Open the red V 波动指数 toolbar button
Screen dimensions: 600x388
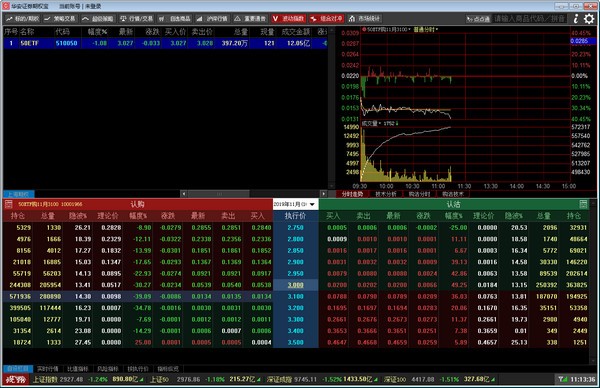(x=289, y=18)
